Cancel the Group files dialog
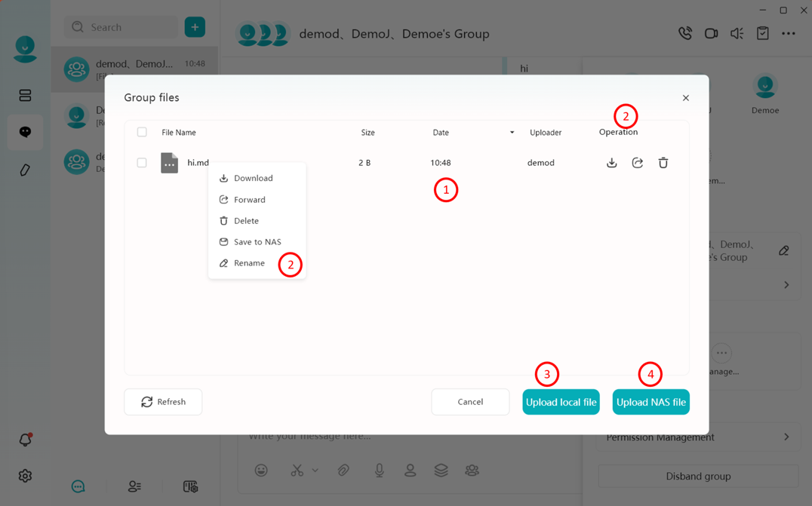The height and width of the screenshot is (506, 812). point(470,401)
